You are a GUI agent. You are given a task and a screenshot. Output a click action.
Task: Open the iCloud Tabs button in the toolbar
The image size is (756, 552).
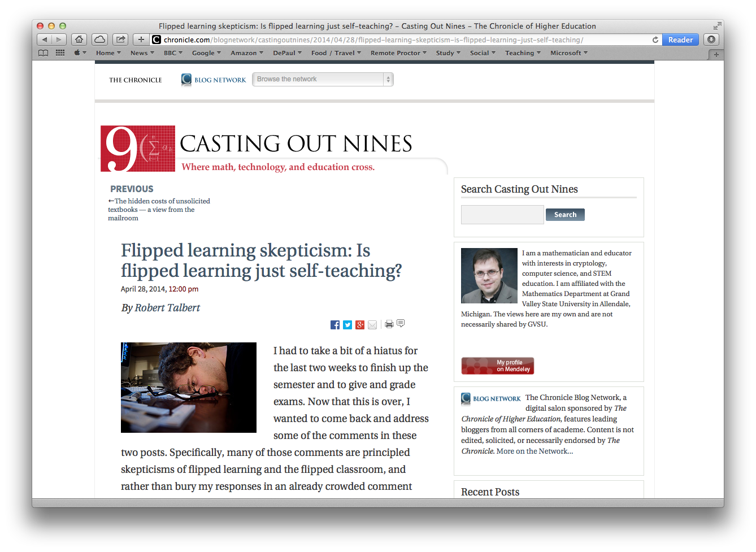(99, 40)
